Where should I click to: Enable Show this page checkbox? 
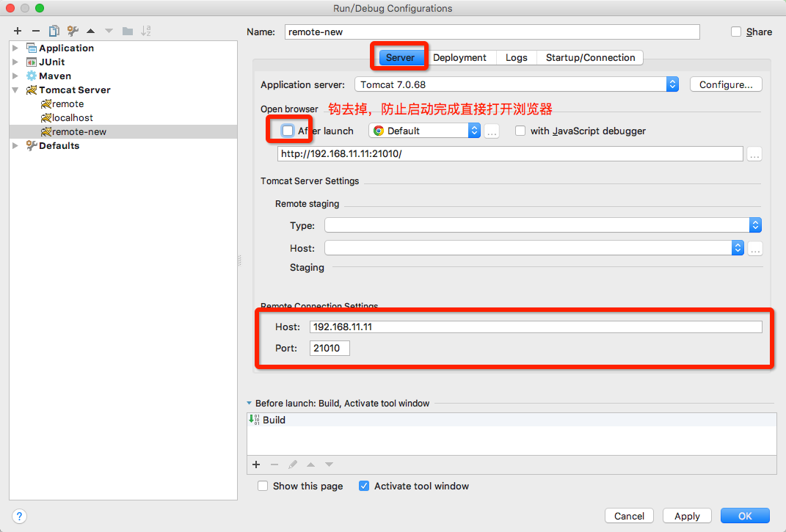tap(263, 486)
